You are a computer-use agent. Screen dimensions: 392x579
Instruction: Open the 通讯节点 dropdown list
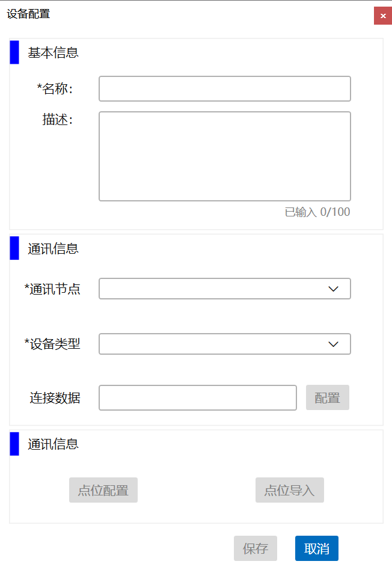[x=224, y=289]
